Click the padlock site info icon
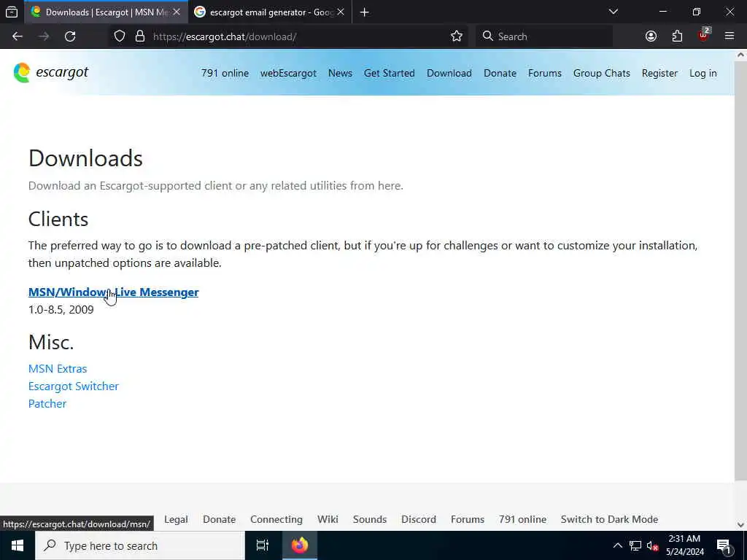The width and height of the screenshot is (747, 560). click(x=140, y=36)
